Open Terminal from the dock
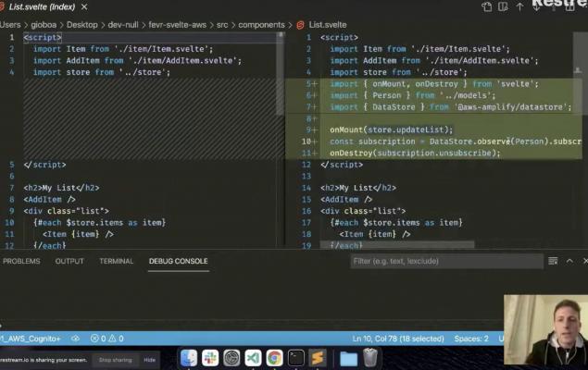This screenshot has width=588, height=370. coord(296,358)
